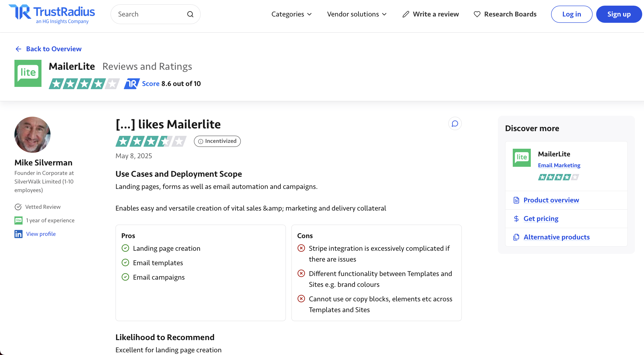Click the Log in button
644x355 pixels.
[x=571, y=14]
